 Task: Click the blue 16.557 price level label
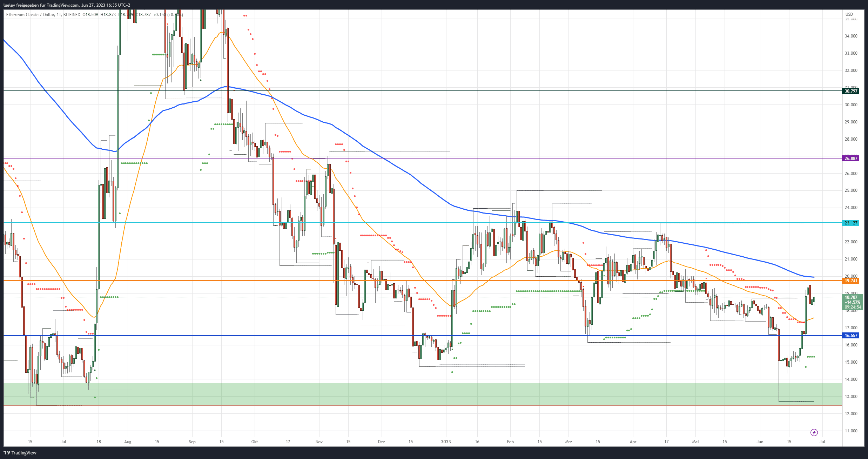(x=851, y=336)
